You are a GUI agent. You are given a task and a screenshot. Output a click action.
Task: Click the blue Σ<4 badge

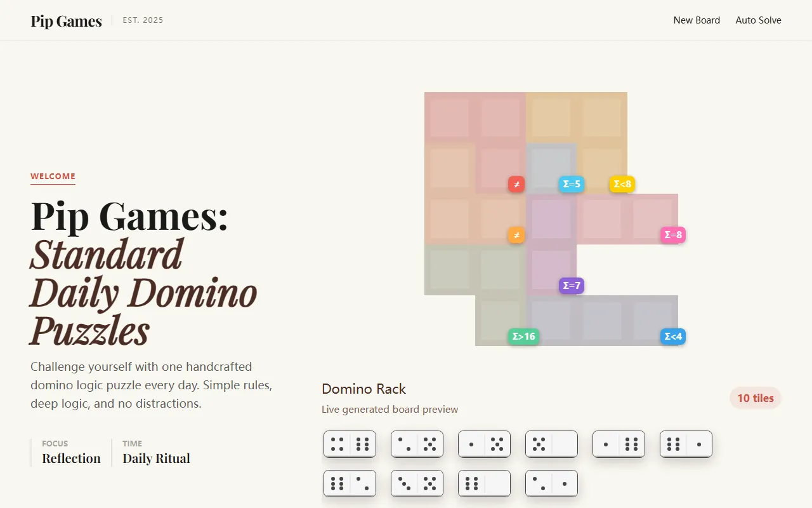point(672,337)
